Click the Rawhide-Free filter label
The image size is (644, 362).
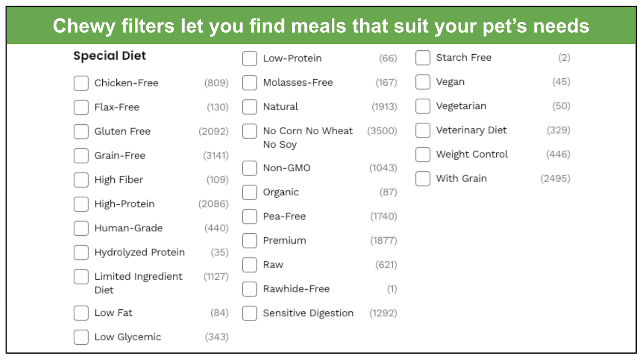coord(296,289)
